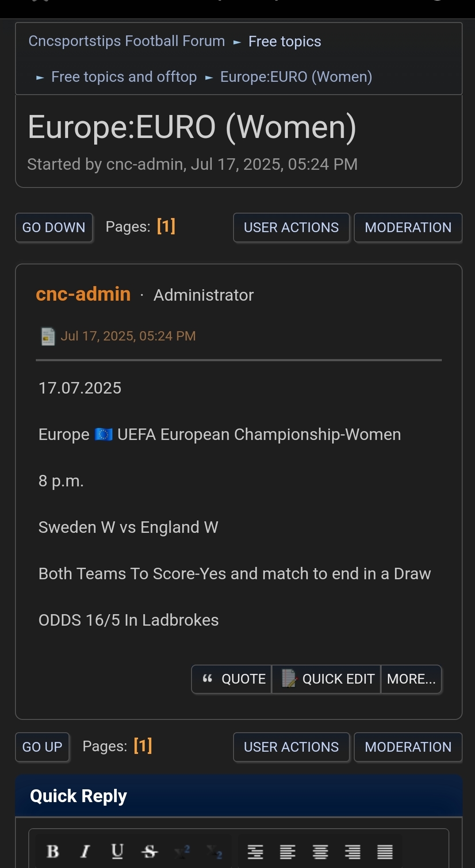This screenshot has width=475, height=868.
Task: Open the post icon next to timestamp
Action: point(48,336)
